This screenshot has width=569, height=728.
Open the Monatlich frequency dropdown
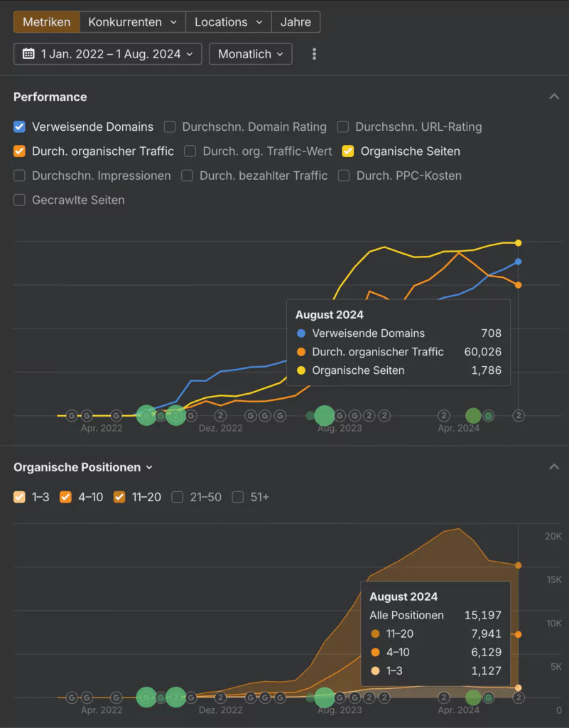pyautogui.click(x=250, y=53)
